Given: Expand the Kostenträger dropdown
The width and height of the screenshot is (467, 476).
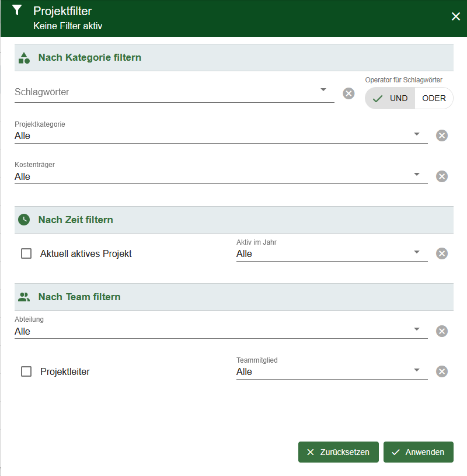Looking at the screenshot, I should point(416,175).
